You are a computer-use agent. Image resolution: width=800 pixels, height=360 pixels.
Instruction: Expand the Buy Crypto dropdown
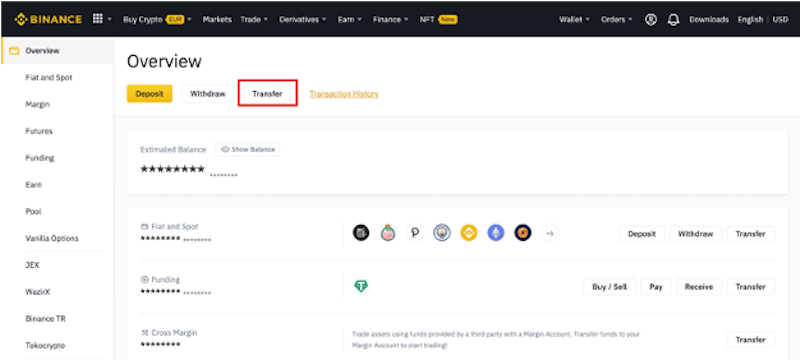[x=157, y=19]
